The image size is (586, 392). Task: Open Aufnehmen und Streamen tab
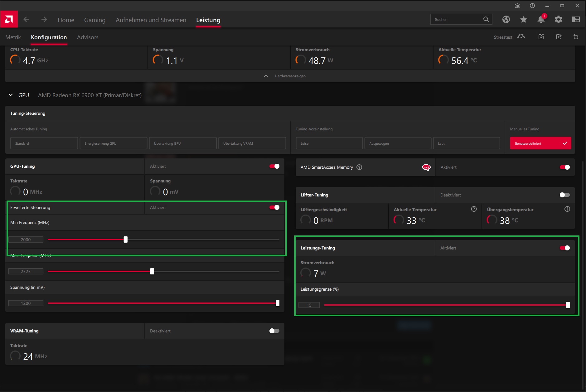pyautogui.click(x=151, y=20)
